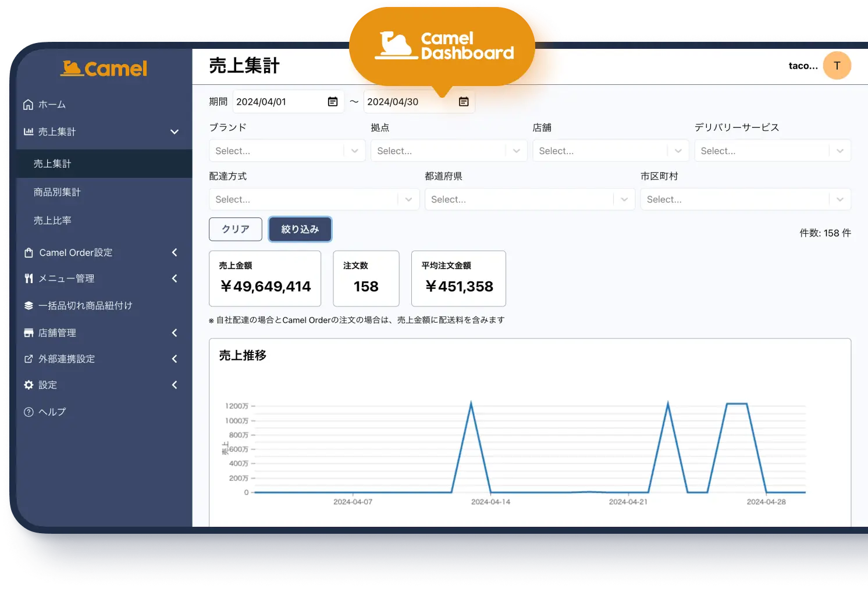Click the fork and knife menu icon
This screenshot has width=868, height=589.
click(29, 279)
